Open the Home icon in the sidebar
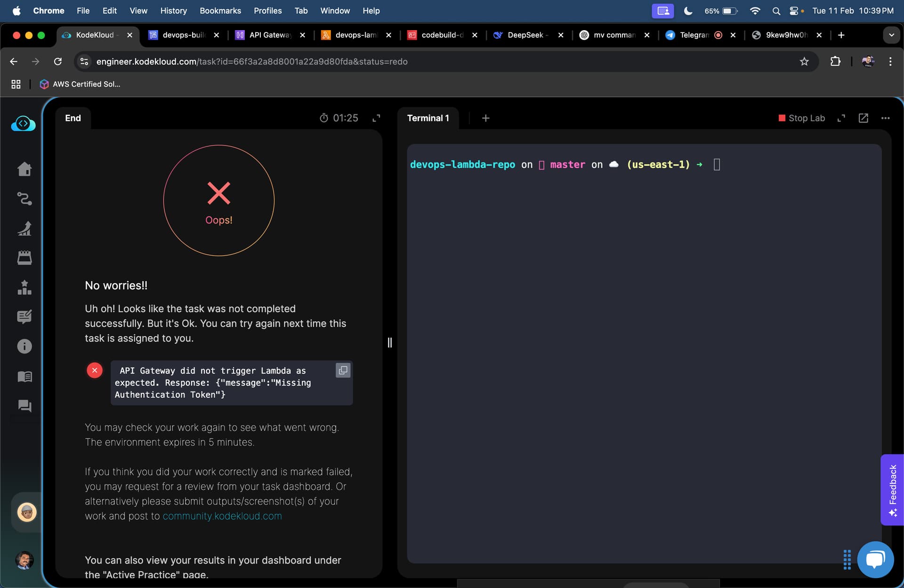Screen dimensions: 904x588 24,169
